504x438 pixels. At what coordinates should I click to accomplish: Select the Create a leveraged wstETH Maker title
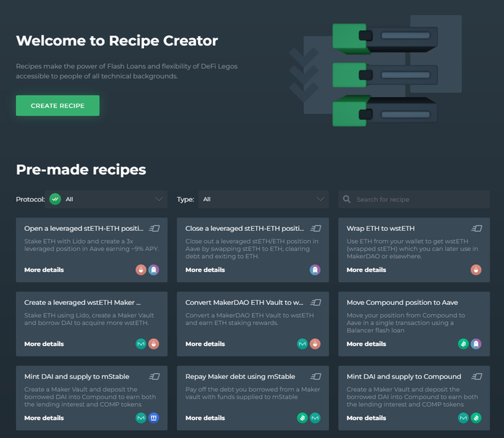(82, 303)
